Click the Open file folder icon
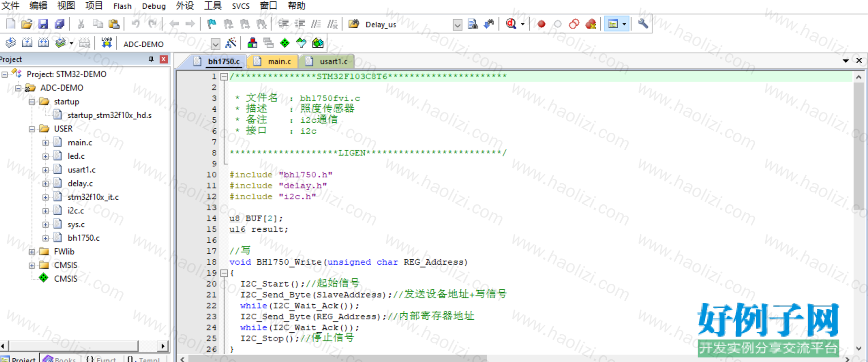 (27, 24)
